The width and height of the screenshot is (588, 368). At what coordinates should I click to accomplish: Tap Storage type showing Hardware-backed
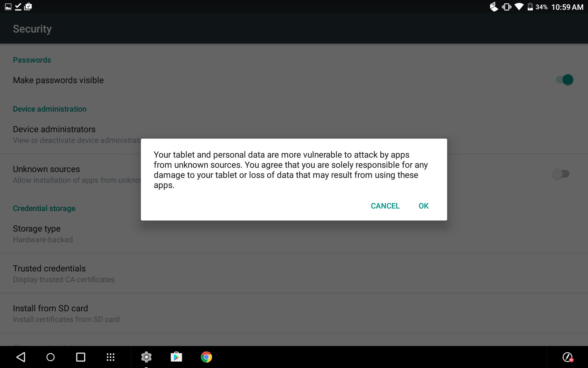[36, 228]
